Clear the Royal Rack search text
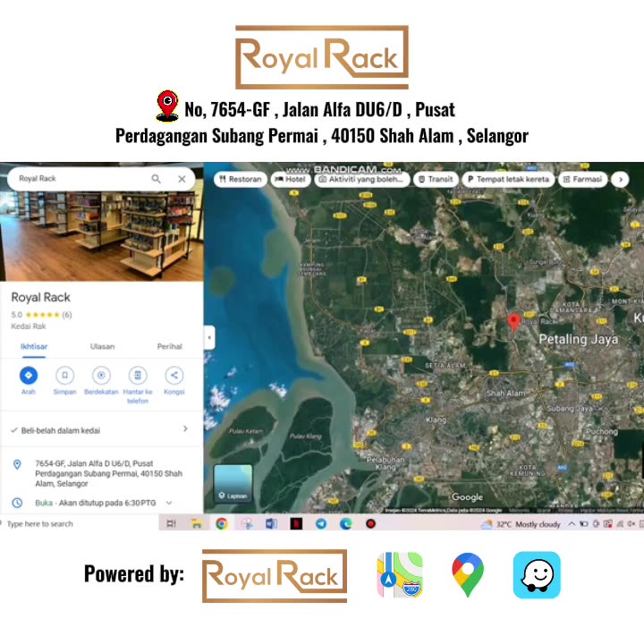Screen dimensions: 644x644 tap(182, 179)
